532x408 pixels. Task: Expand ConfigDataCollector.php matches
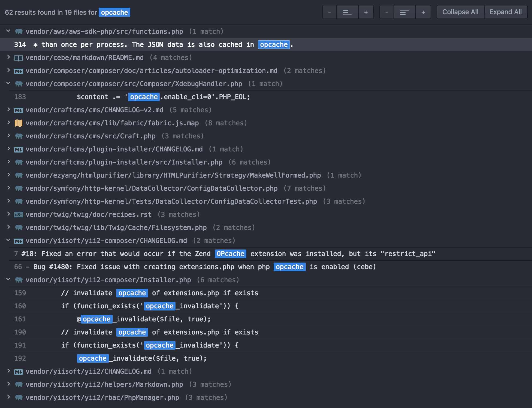tap(8, 188)
